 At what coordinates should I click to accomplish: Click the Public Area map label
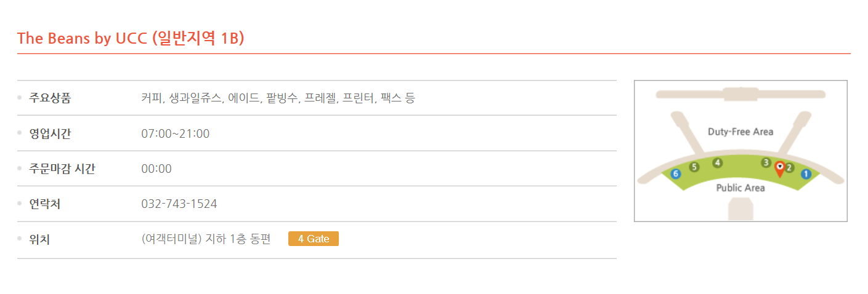pyautogui.click(x=740, y=188)
